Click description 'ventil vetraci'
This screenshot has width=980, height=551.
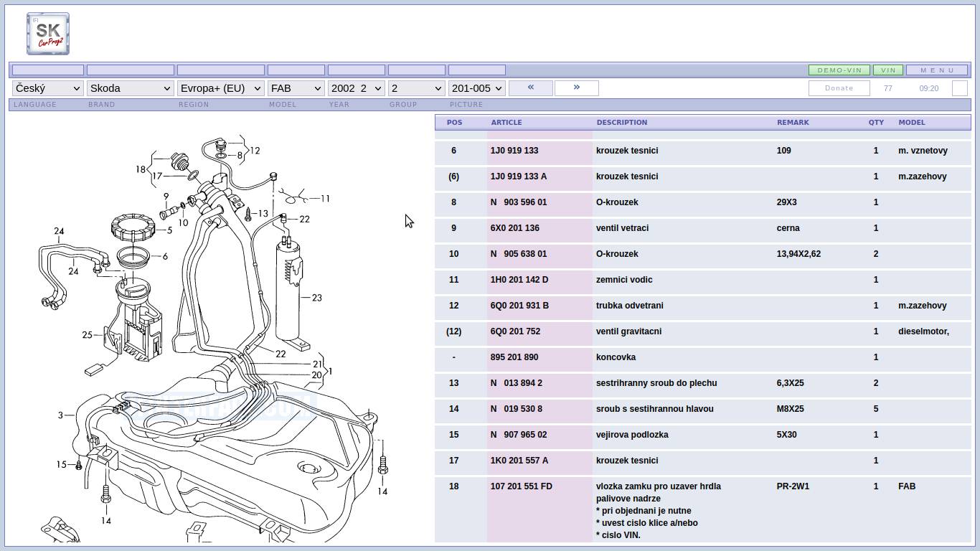pos(622,228)
